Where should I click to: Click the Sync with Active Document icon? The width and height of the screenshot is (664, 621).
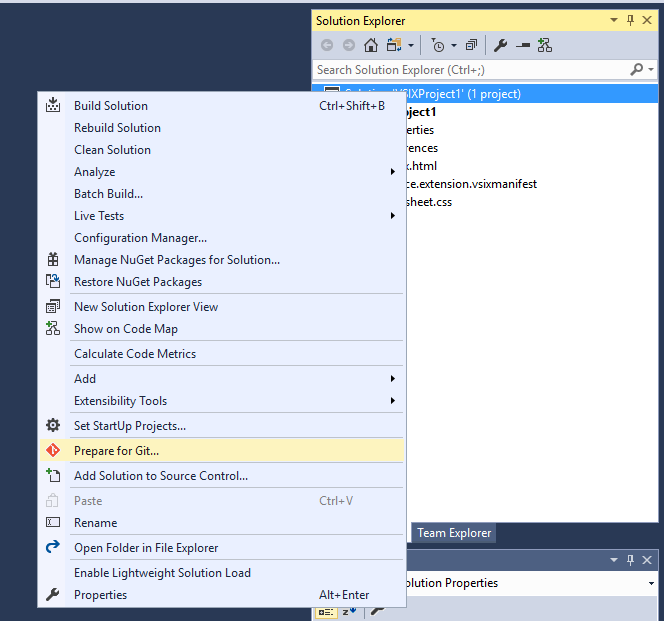[394, 45]
